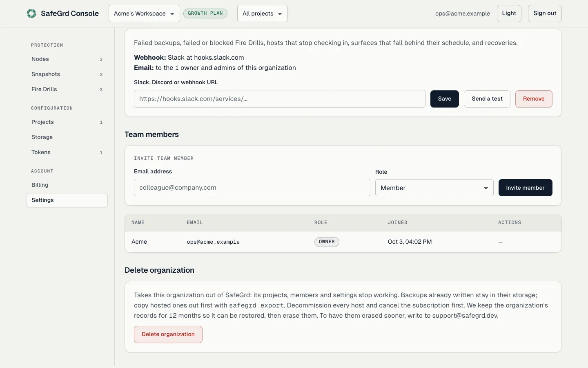This screenshot has width=588, height=368.
Task: Focus the webhook URL input field
Action: [280, 99]
